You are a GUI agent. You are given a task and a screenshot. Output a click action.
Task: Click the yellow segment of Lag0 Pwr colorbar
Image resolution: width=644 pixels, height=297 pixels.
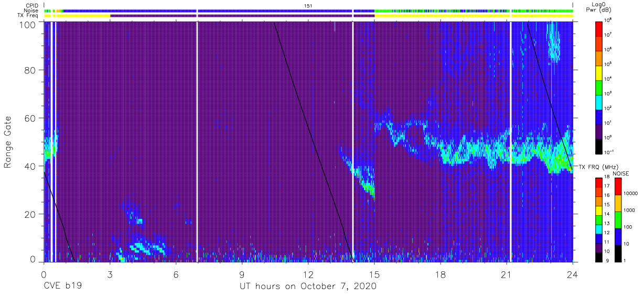pos(598,72)
